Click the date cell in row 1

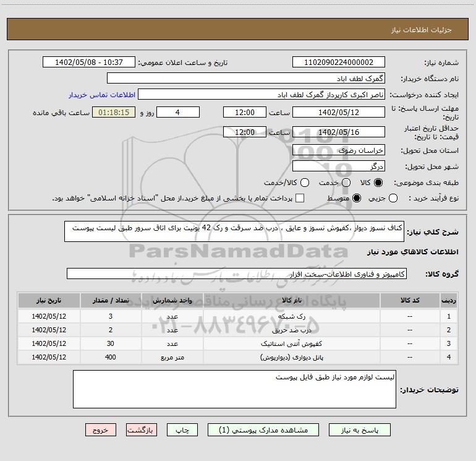click(x=49, y=316)
